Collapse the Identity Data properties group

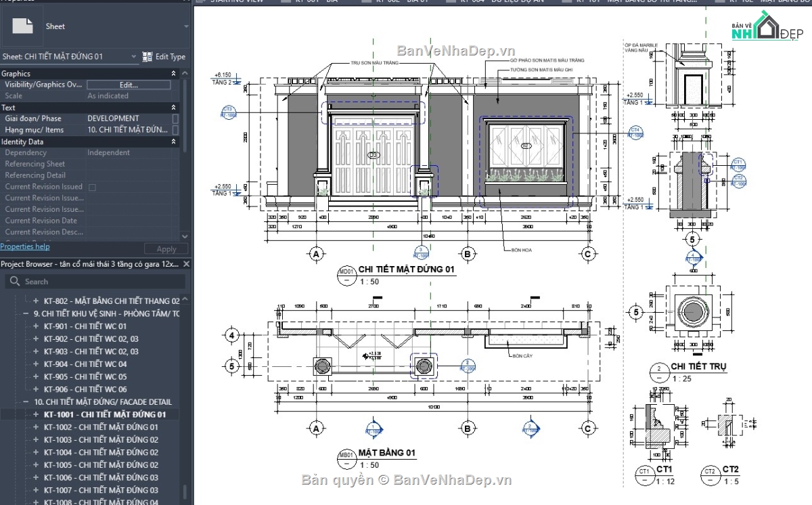click(x=173, y=141)
